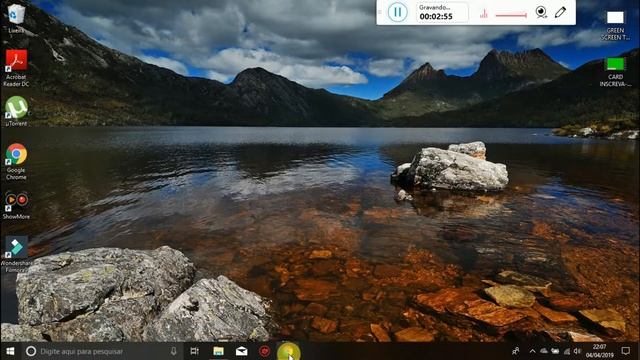
Task: Select the Acrobat Reader DC shortcut
Action: pyautogui.click(x=16, y=68)
